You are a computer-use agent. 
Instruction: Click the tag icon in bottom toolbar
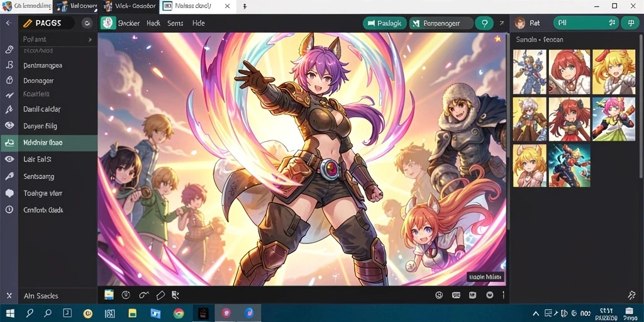(160, 295)
